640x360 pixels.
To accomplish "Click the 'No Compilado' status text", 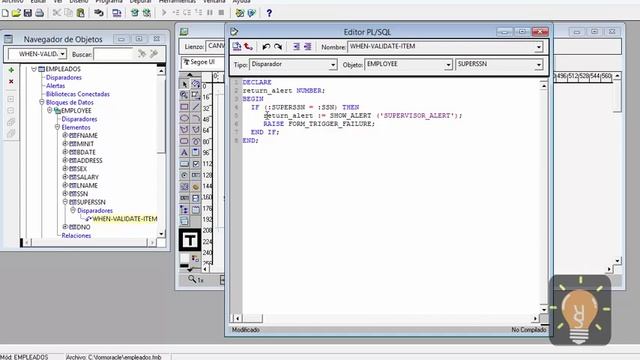I will pos(529,329).
